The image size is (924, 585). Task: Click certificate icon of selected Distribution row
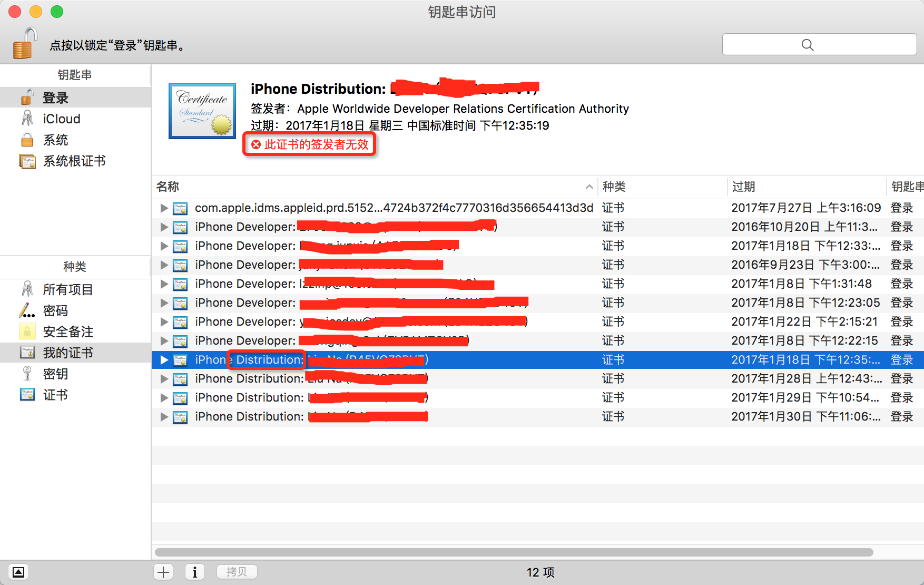point(181,360)
